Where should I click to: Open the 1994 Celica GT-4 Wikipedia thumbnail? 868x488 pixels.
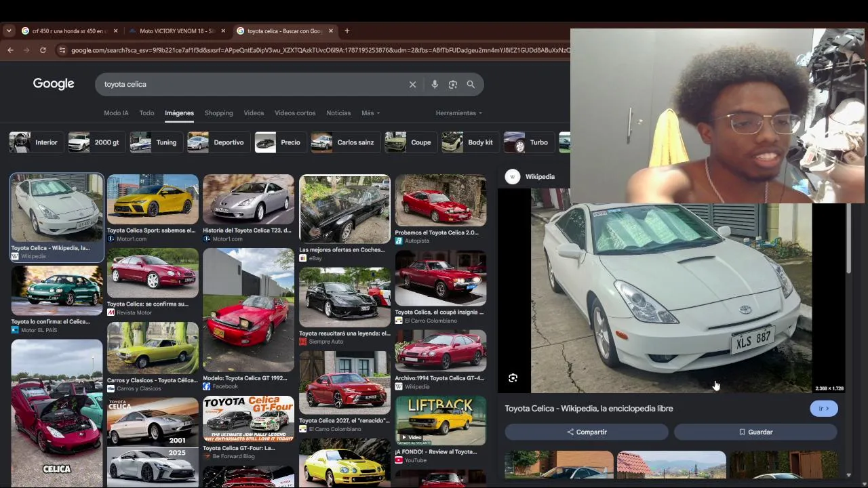(441, 350)
